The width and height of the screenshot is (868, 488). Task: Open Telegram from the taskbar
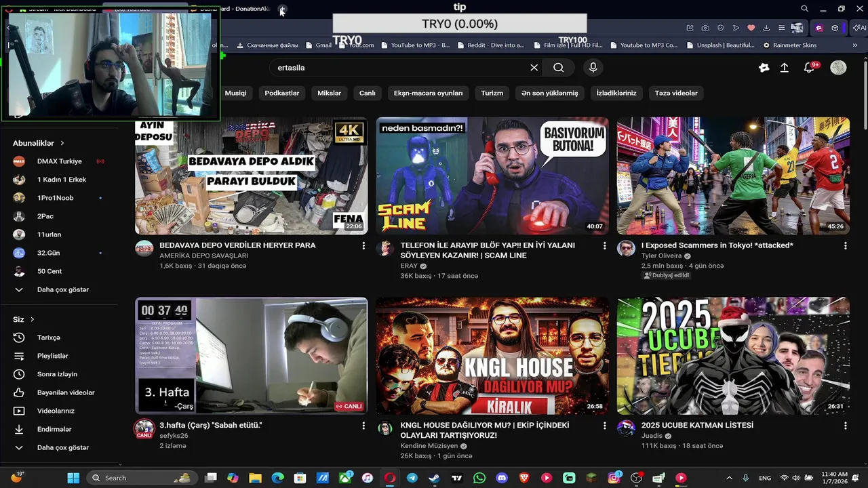tap(412, 478)
